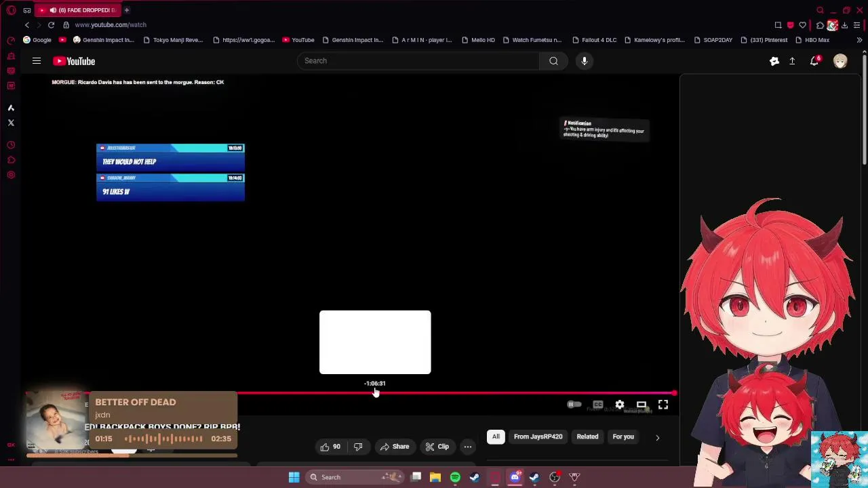Go back in browser history
868x488 pixels.
coord(27,25)
